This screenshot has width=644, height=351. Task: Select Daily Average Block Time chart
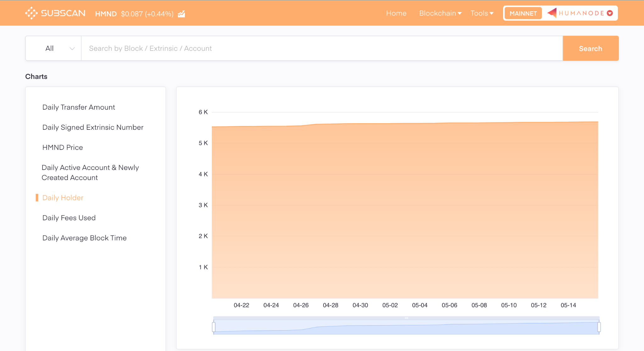pos(84,238)
